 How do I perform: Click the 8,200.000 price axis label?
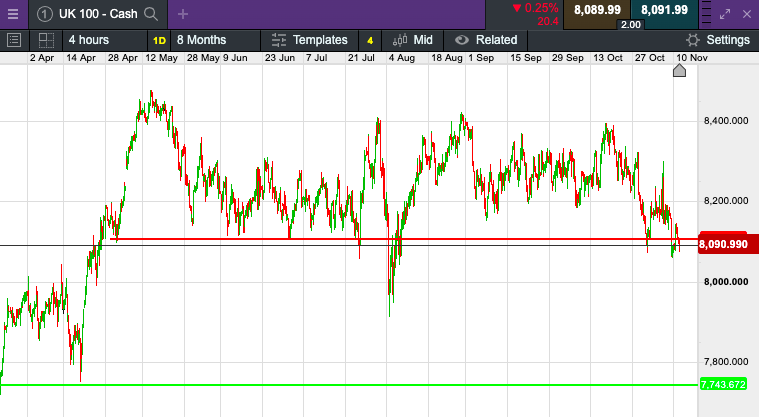[x=726, y=201]
